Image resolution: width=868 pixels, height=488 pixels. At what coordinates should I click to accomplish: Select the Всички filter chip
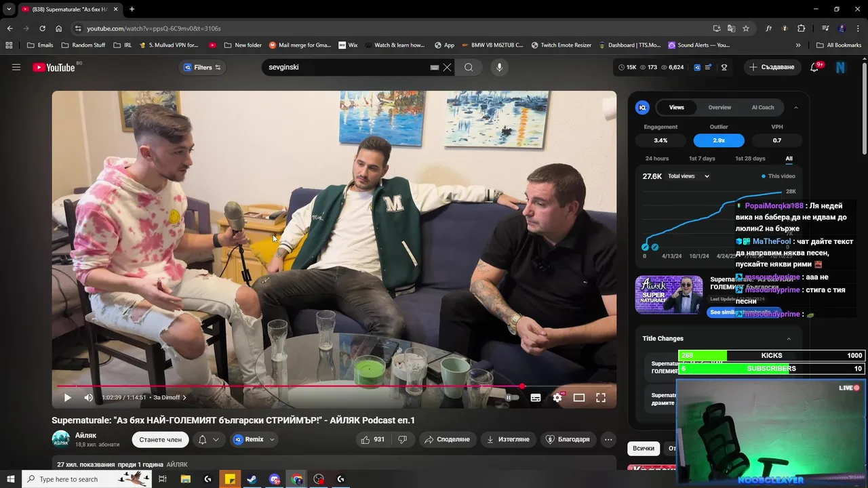[x=644, y=449]
